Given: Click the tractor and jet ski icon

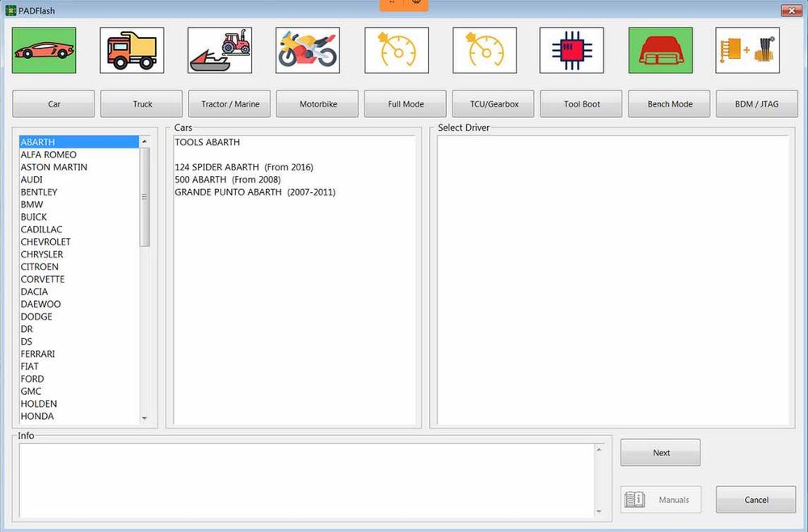Looking at the screenshot, I should (x=220, y=51).
